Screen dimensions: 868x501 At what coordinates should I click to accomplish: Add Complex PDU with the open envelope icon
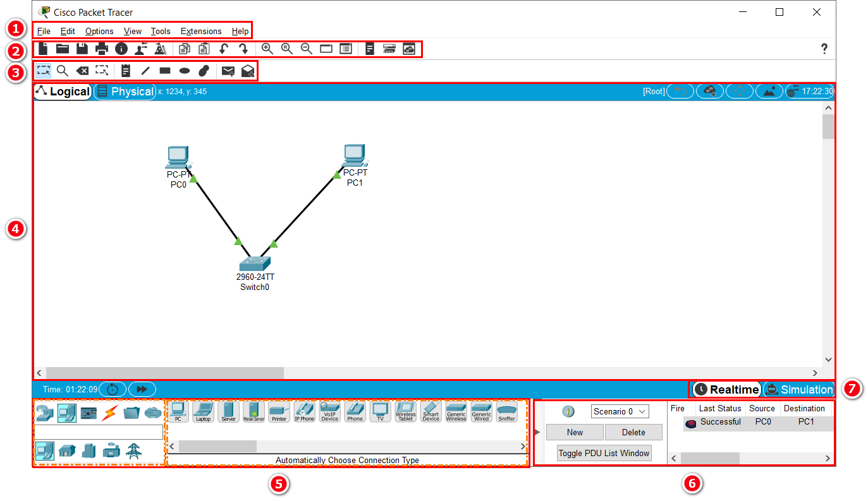click(x=248, y=71)
